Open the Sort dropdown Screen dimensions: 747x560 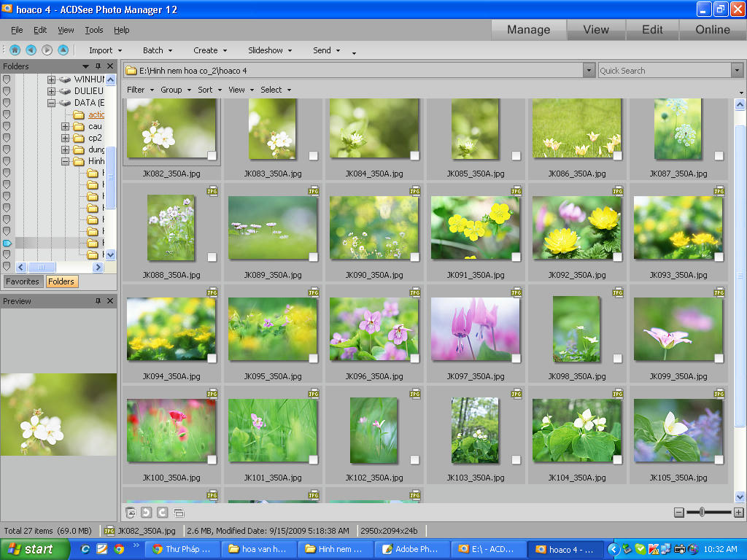pos(209,90)
